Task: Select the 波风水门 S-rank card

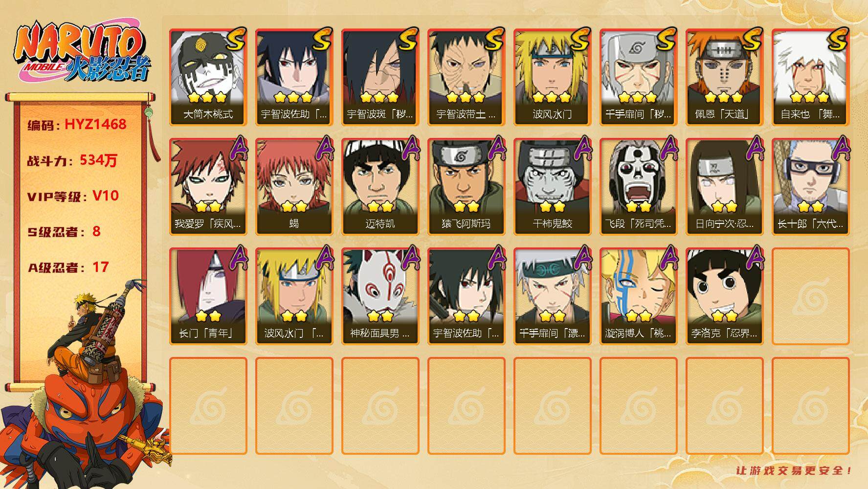Action: click(553, 77)
